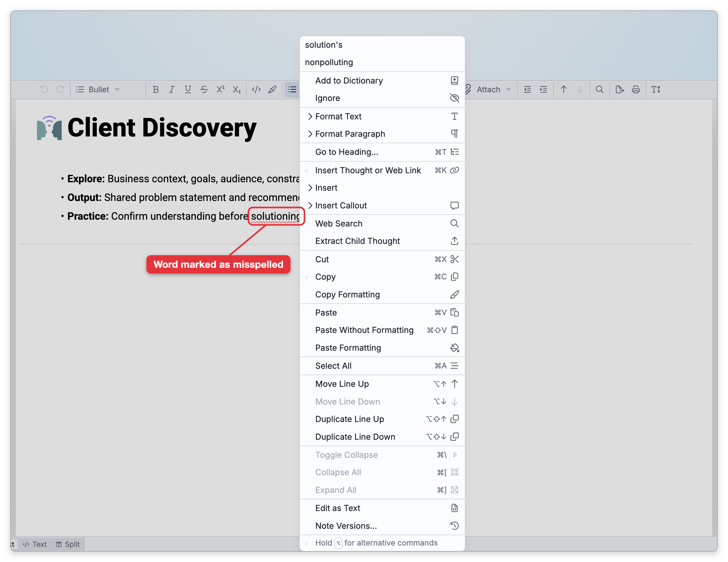Open the Bullet paragraph style dropdown

[98, 89]
